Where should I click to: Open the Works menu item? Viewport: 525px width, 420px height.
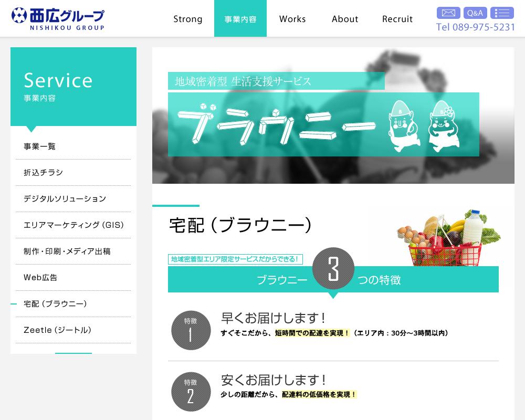292,18
